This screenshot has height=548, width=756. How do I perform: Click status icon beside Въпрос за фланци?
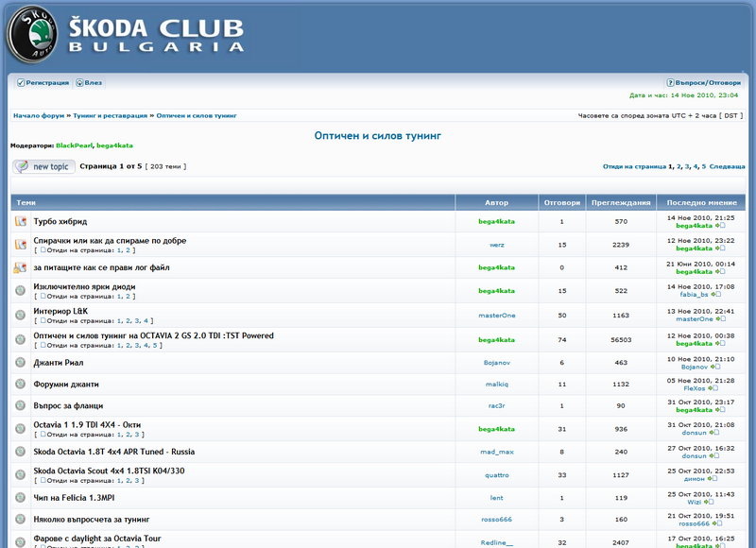20,406
